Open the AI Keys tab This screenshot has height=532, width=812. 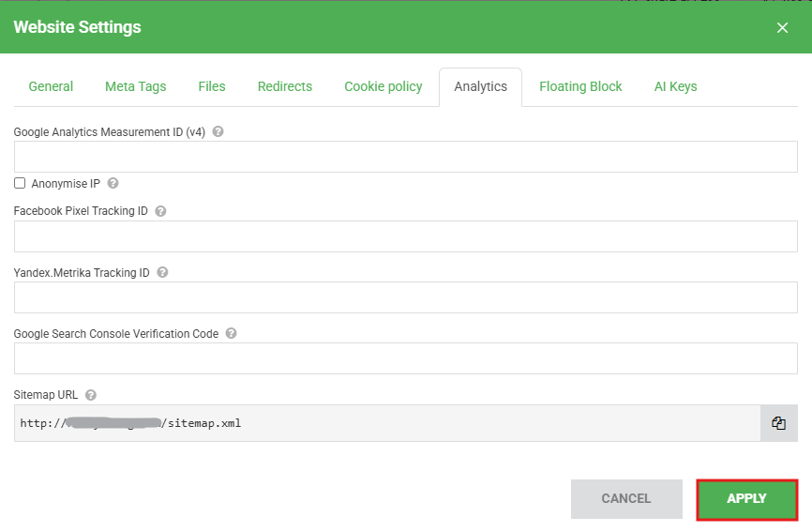point(675,86)
